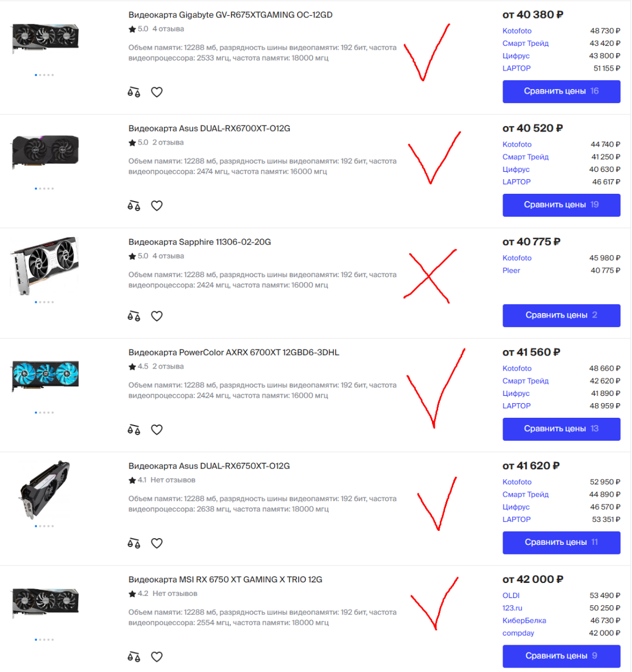
Task: Click Asus DUAL-RX6750XT-O12G product image
Action: click(x=44, y=490)
